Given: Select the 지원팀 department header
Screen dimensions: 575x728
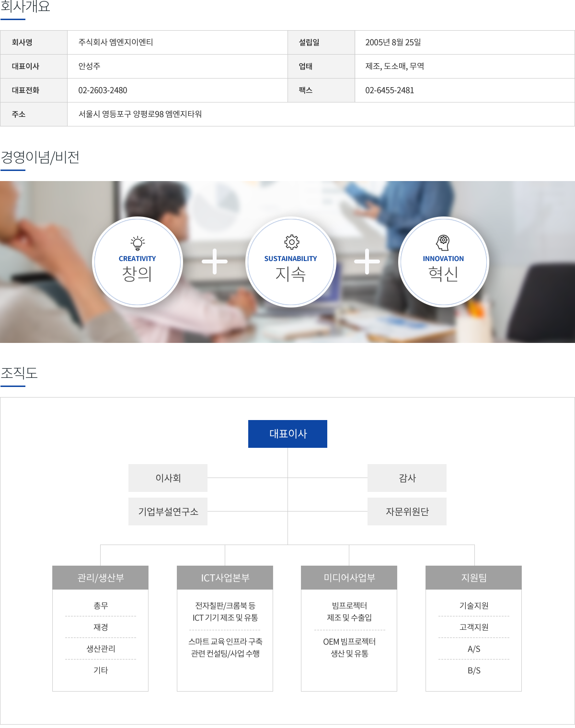Looking at the screenshot, I should (473, 578).
